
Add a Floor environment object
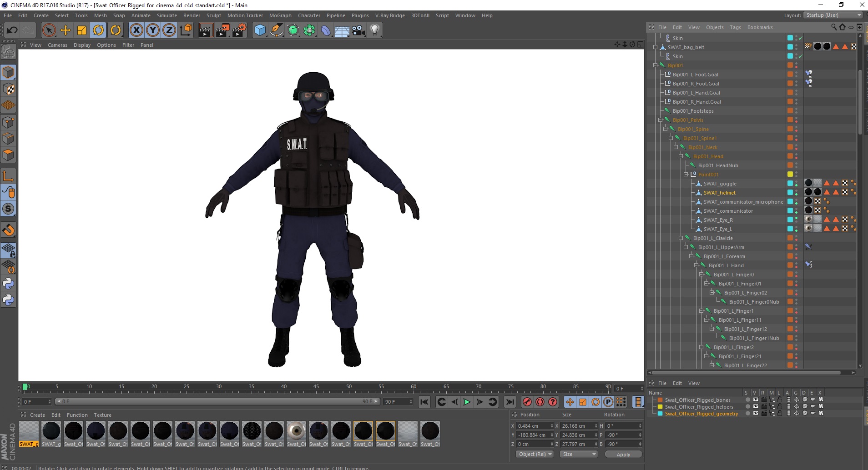pos(342,30)
